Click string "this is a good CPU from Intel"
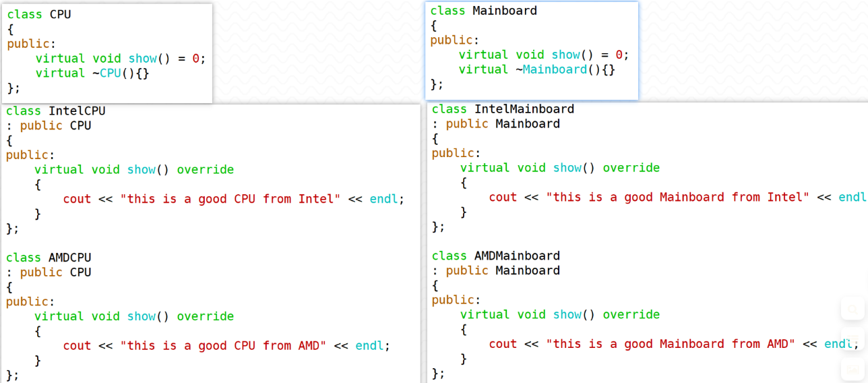868x383 pixels. point(230,199)
